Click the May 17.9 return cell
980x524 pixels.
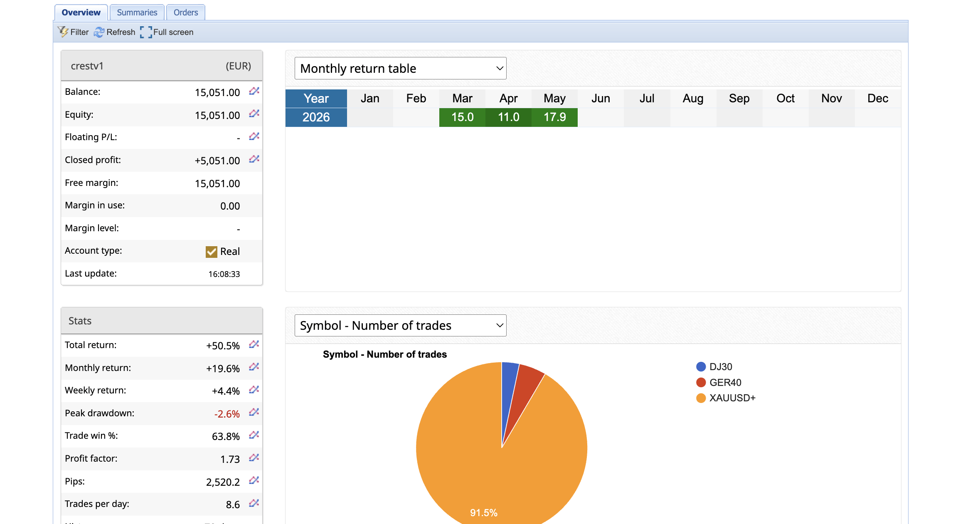(554, 117)
